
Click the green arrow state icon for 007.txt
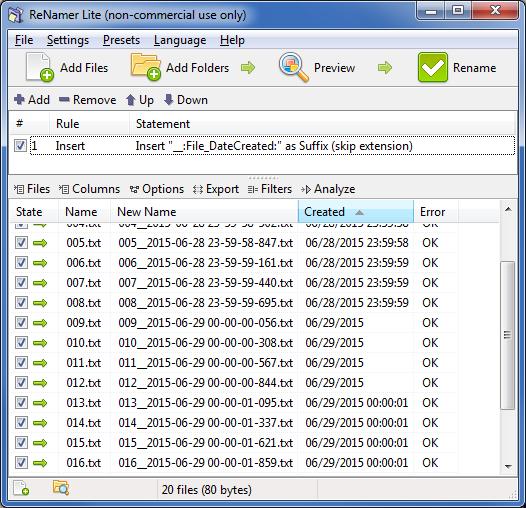coord(40,283)
